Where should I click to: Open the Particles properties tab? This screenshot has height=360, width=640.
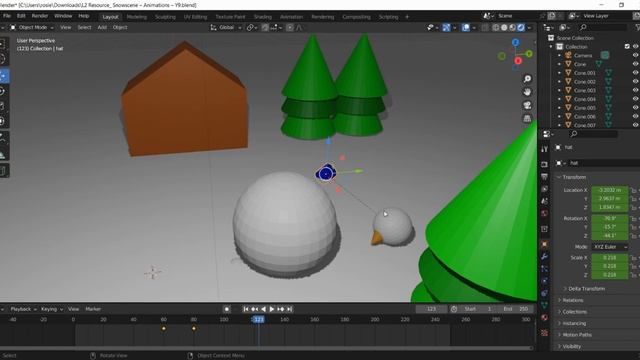pyautogui.click(x=544, y=269)
